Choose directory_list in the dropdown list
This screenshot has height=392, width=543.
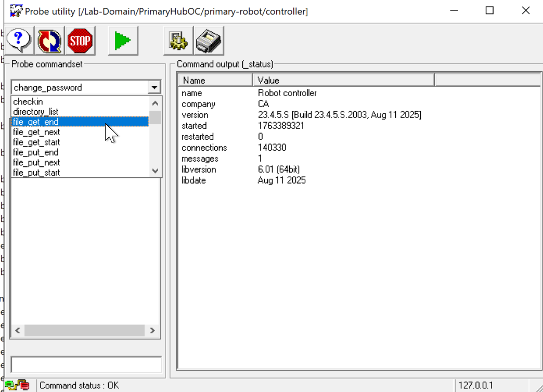(x=35, y=112)
